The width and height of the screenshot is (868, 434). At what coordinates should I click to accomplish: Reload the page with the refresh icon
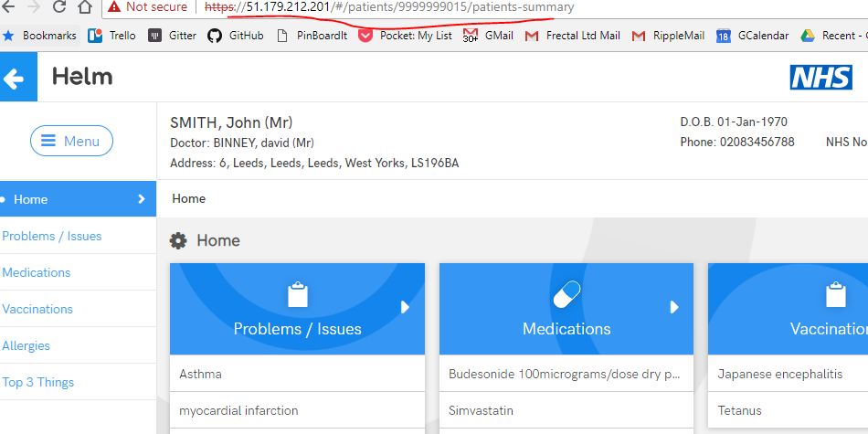59,6
